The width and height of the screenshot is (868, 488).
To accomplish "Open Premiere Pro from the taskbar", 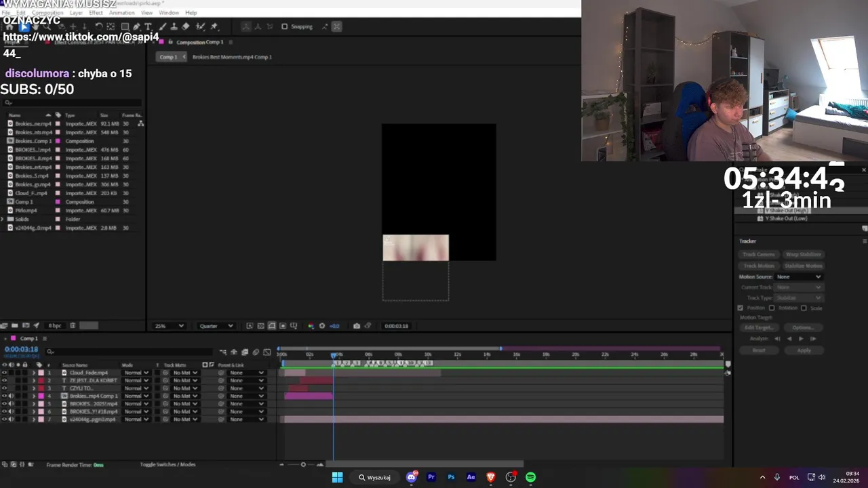I will coord(431,477).
